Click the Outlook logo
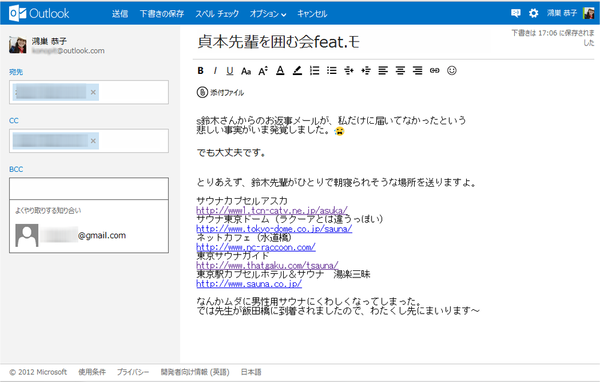 coord(39,13)
